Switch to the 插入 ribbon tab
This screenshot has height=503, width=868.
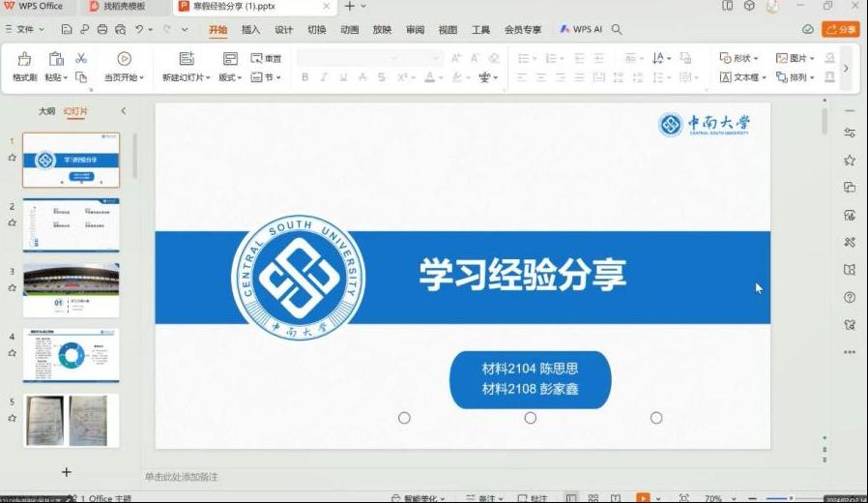point(251,30)
